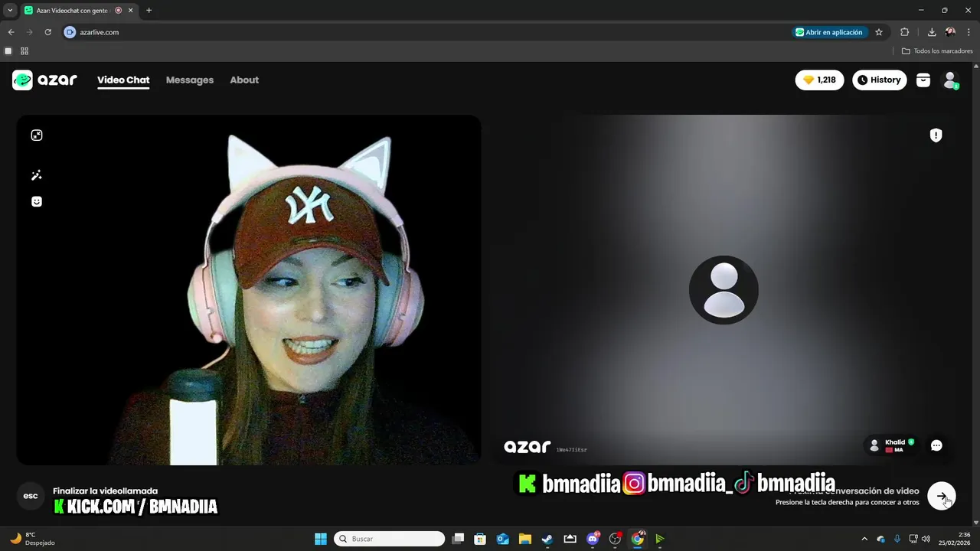Screen dimensions: 980x551
Task: Click the microphone tray icon
Action: (897, 539)
